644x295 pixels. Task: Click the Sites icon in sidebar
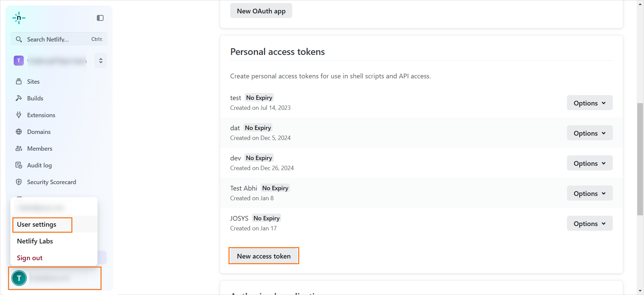coord(19,81)
